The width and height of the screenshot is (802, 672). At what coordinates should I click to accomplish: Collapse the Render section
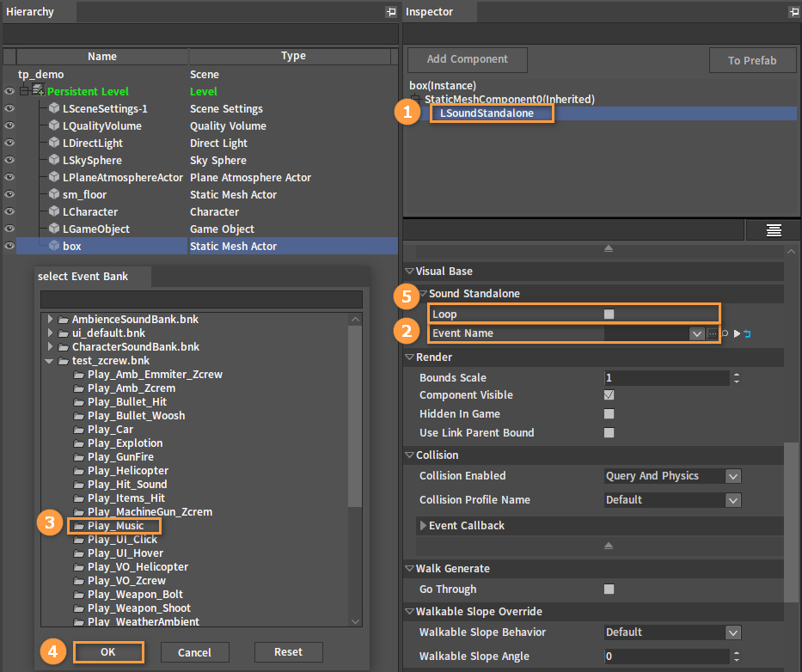click(x=409, y=357)
